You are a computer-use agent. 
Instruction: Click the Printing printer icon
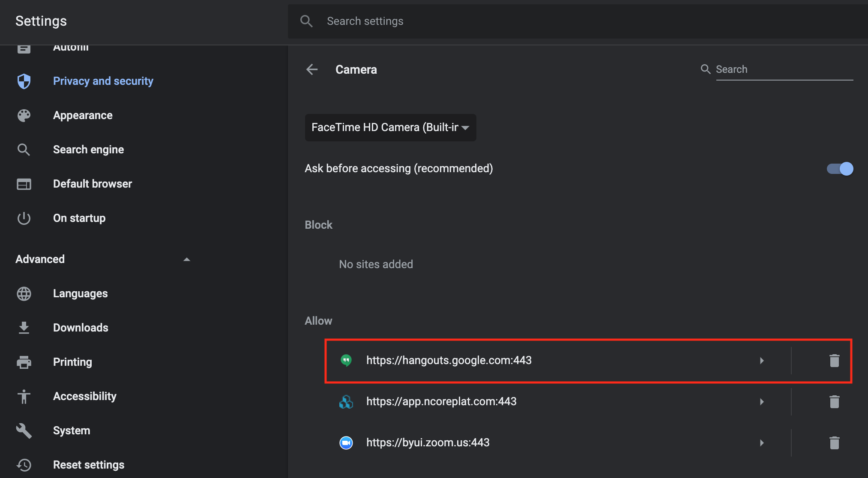point(24,362)
